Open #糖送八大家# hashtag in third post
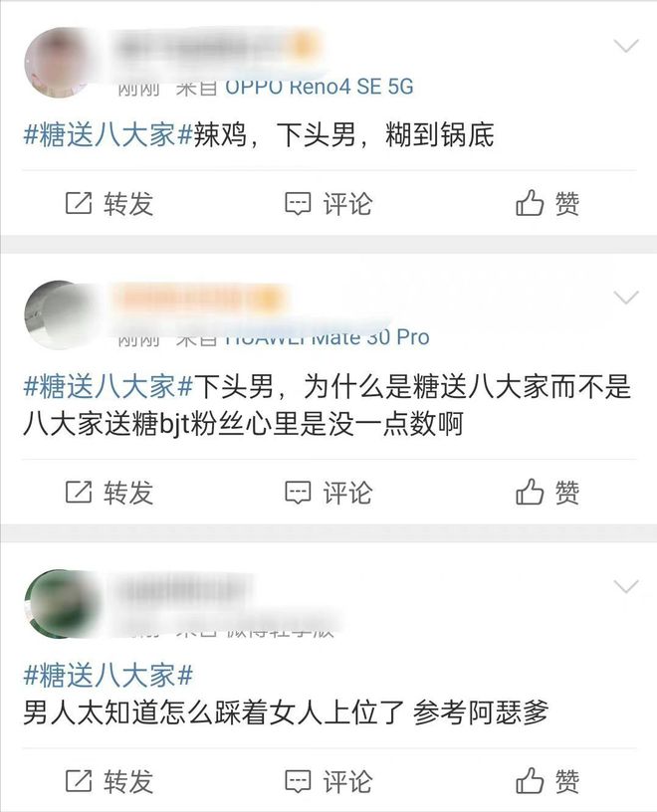Image resolution: width=657 pixels, height=812 pixels. coord(109,676)
